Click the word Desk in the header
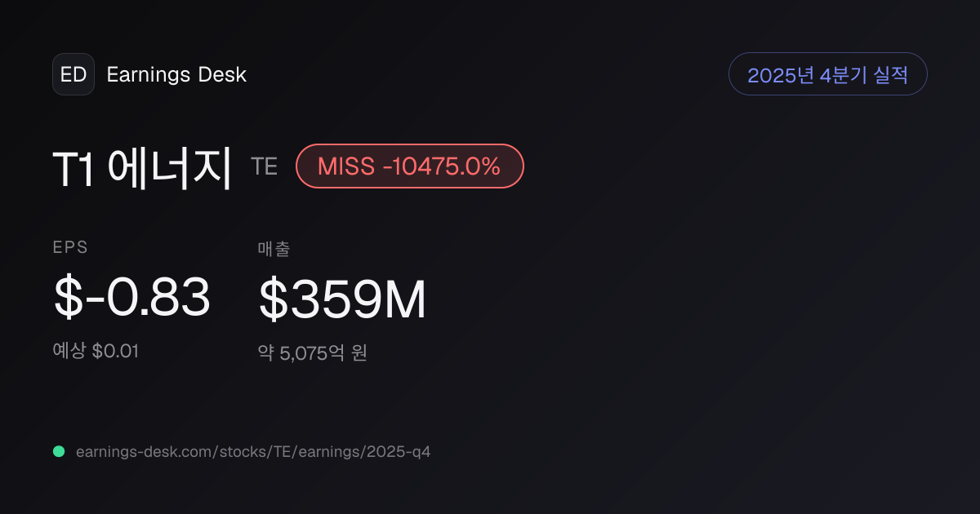980x514 pixels. point(222,75)
